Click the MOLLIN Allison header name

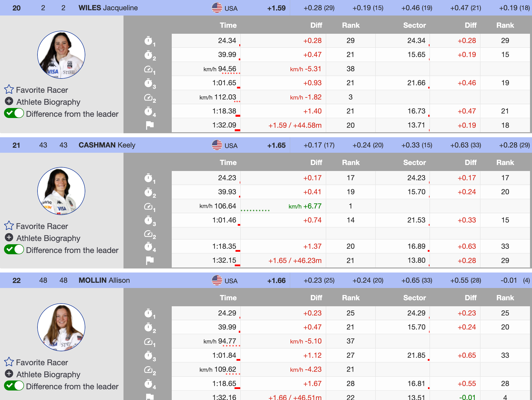click(x=104, y=280)
